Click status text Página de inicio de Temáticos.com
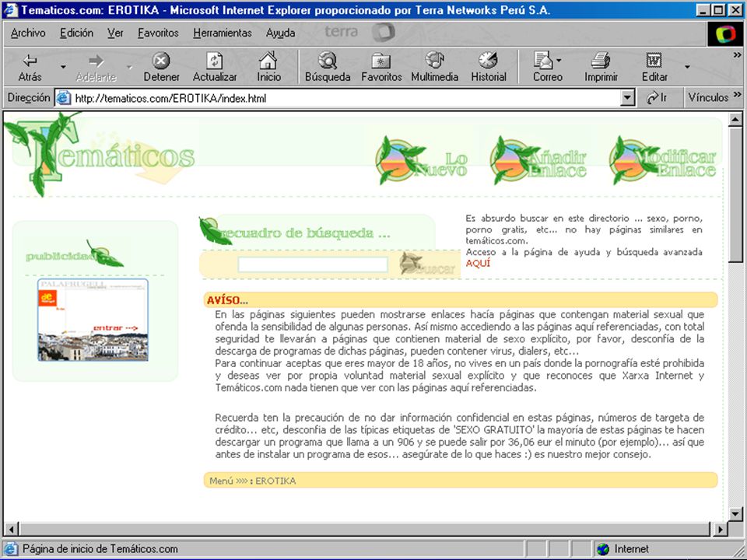Image resolution: width=747 pixels, height=560 pixels. [100, 549]
